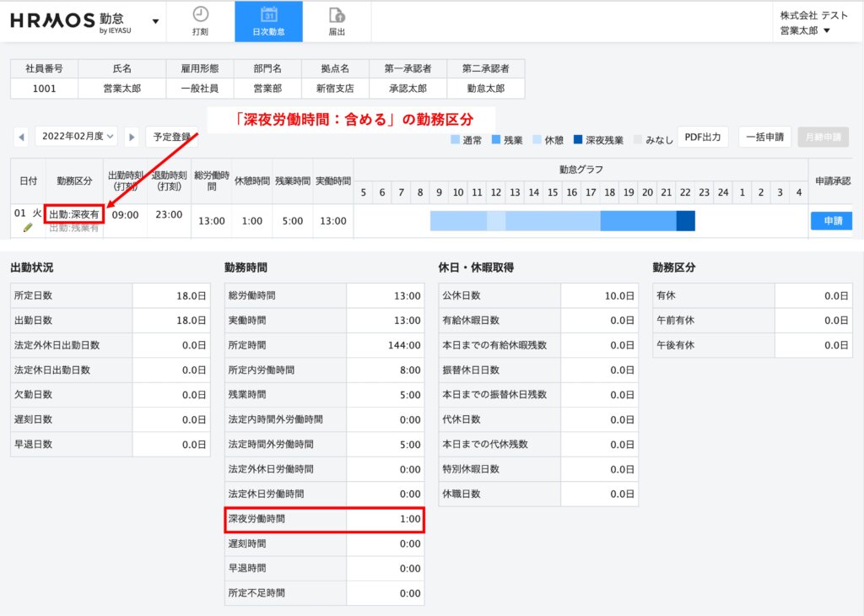The width and height of the screenshot is (864, 616).
Task: Switch to the 日次勤怠 tab
Action: (268, 22)
